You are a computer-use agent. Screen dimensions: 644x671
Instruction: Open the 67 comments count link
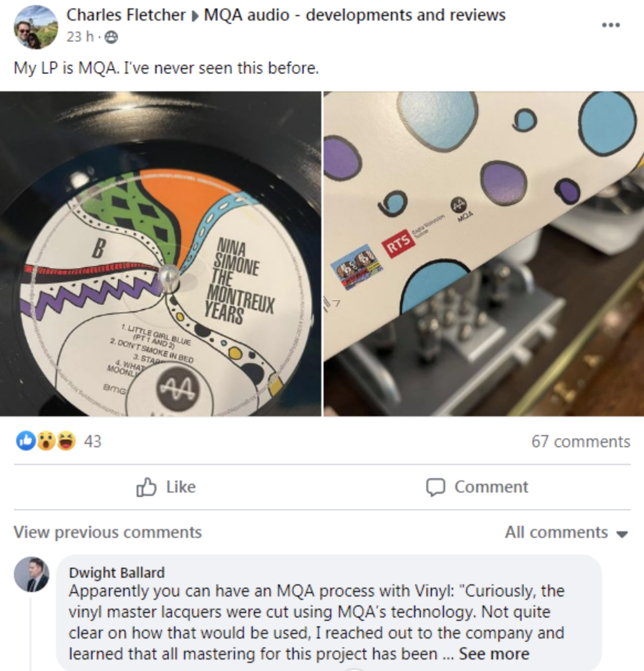point(581,441)
